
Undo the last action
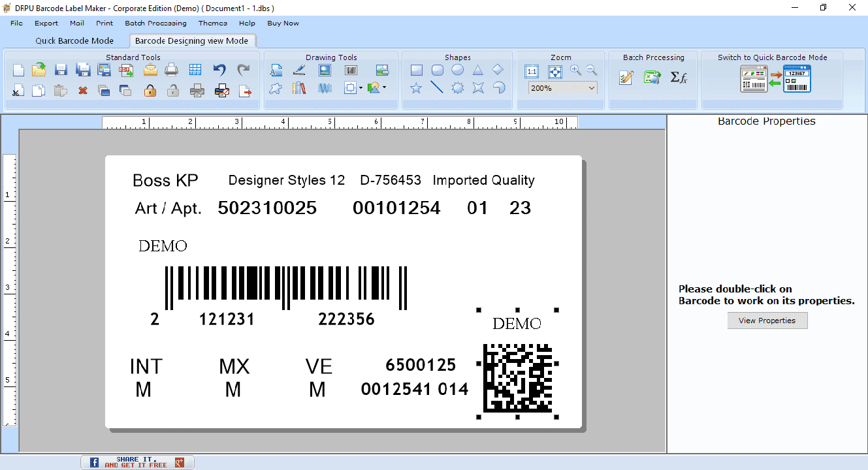point(219,70)
